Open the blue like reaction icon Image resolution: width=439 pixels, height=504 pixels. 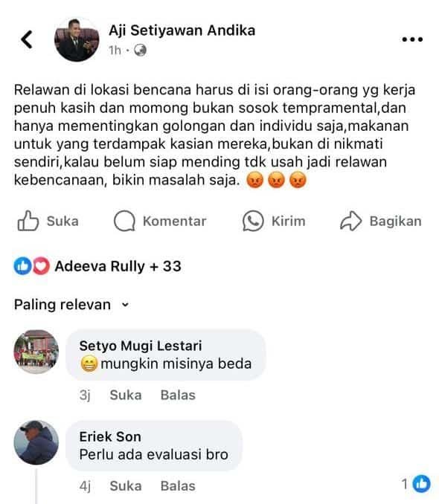point(22,266)
